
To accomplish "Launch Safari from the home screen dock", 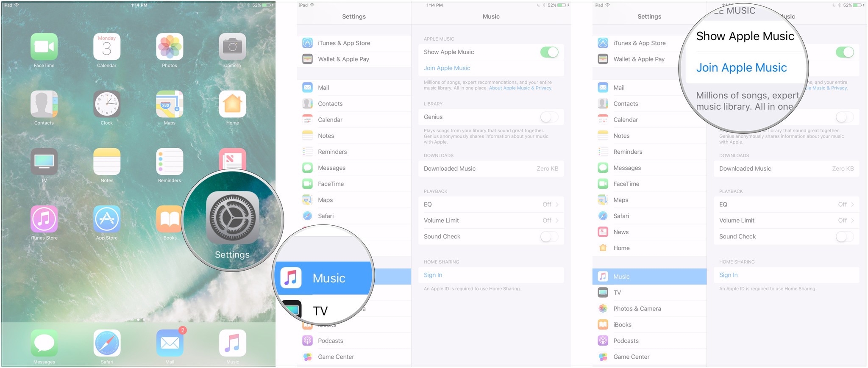I will click(x=107, y=343).
